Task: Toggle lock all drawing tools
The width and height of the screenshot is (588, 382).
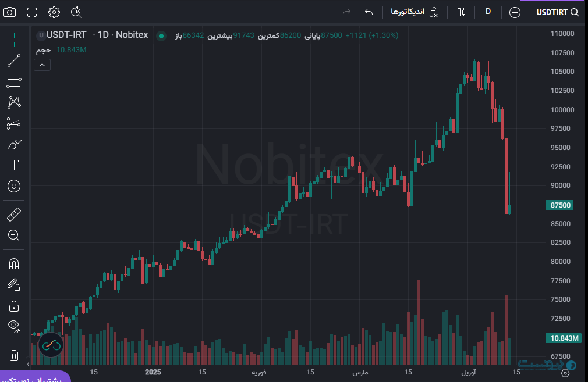Action: click(x=14, y=305)
